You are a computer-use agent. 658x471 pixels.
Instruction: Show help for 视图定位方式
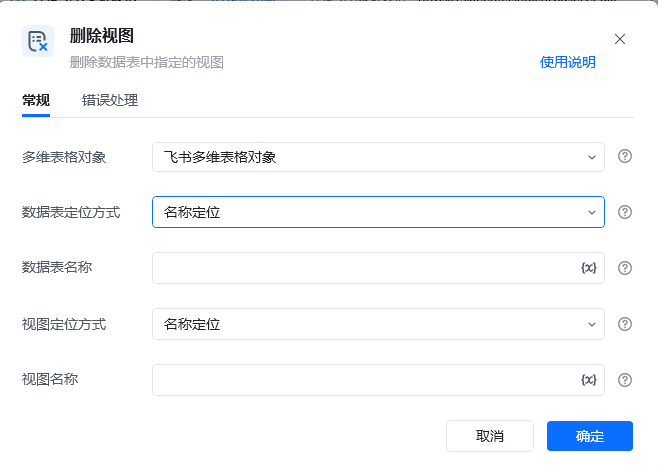pyautogui.click(x=625, y=324)
